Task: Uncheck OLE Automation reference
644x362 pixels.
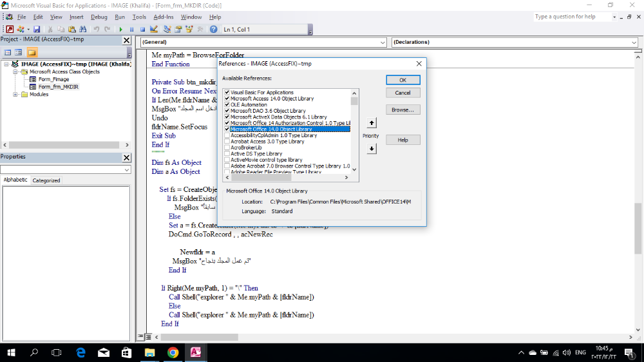Action: pos(227,105)
